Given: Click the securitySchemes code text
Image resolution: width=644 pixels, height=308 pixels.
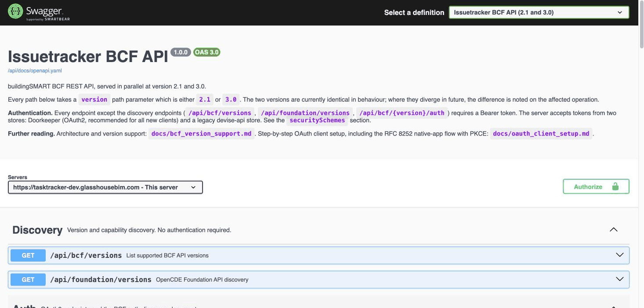Looking at the screenshot, I should (317, 120).
